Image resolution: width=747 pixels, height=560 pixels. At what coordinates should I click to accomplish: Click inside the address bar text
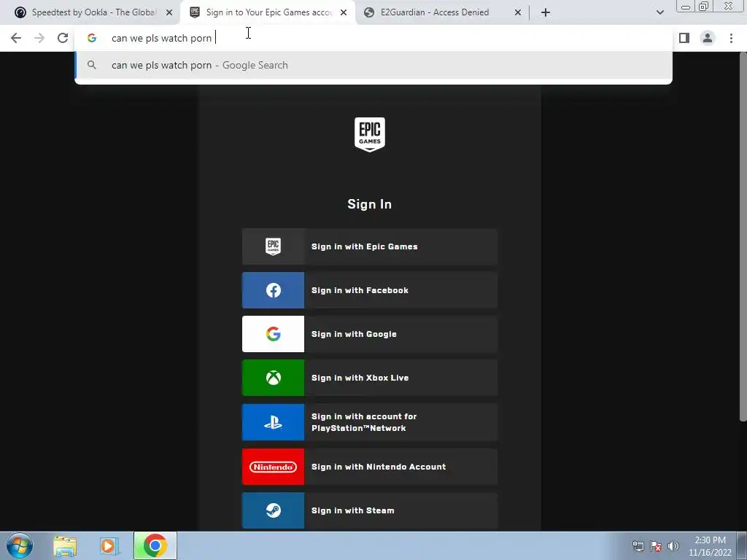(161, 38)
